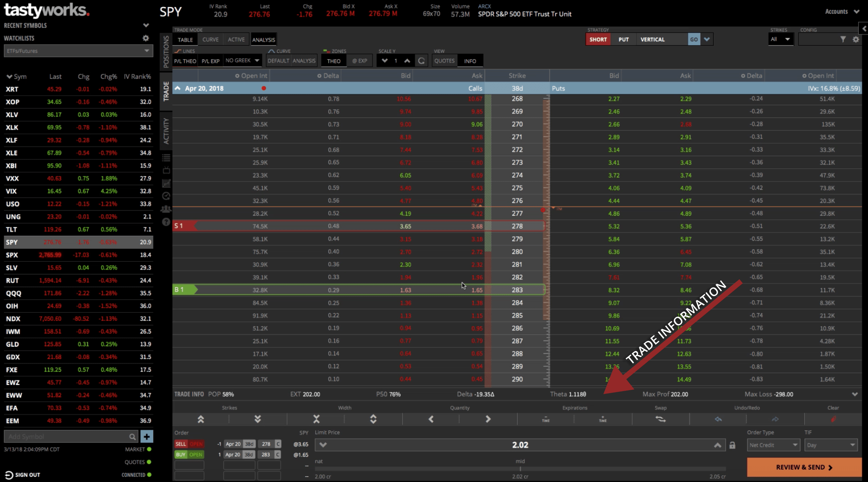Adjust limit price nat-mid slider
868x482 pixels.
click(520, 469)
